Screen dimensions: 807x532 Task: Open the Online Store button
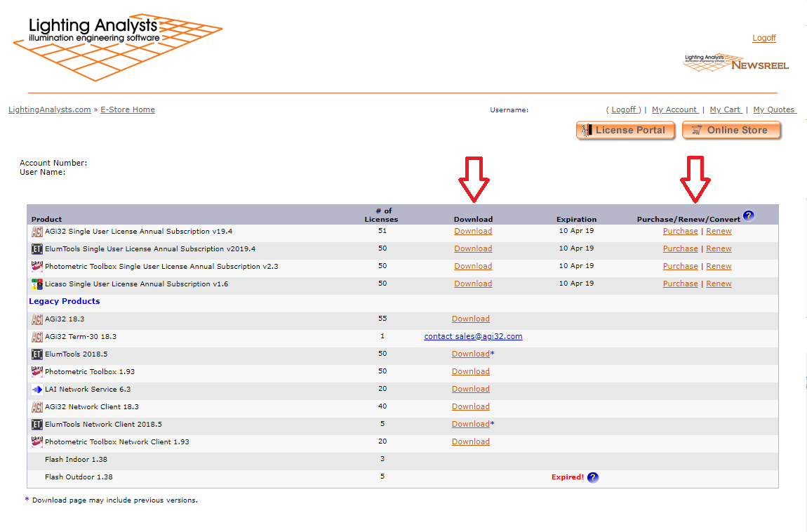click(x=731, y=130)
